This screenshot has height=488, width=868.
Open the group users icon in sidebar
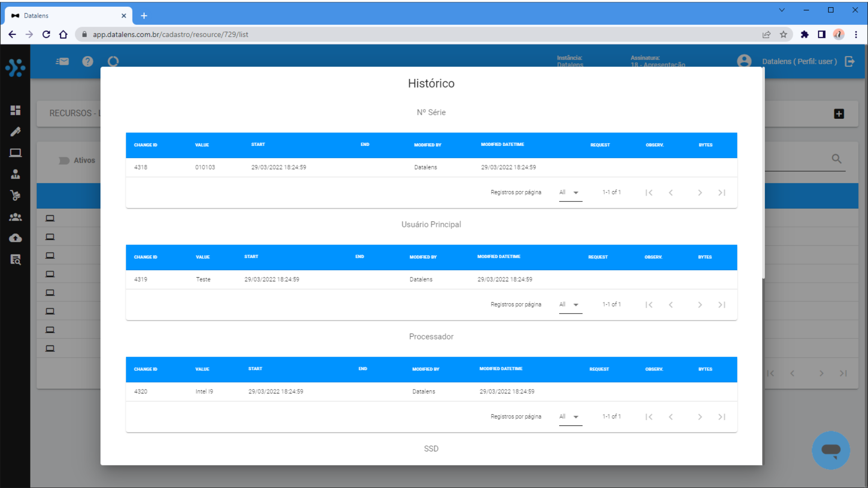pos(15,217)
